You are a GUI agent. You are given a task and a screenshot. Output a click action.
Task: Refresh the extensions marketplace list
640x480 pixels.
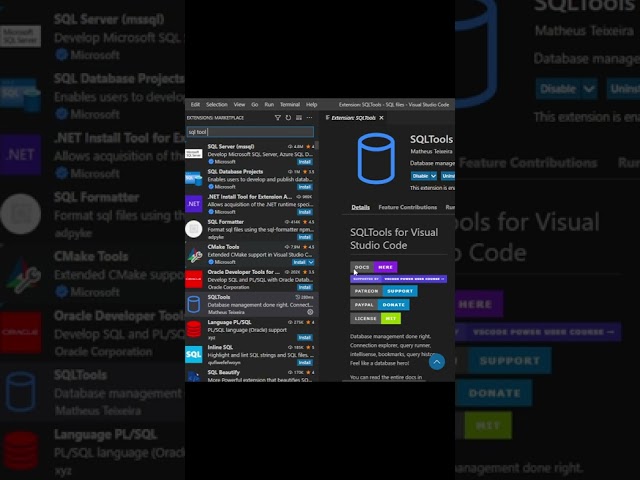tap(288, 118)
